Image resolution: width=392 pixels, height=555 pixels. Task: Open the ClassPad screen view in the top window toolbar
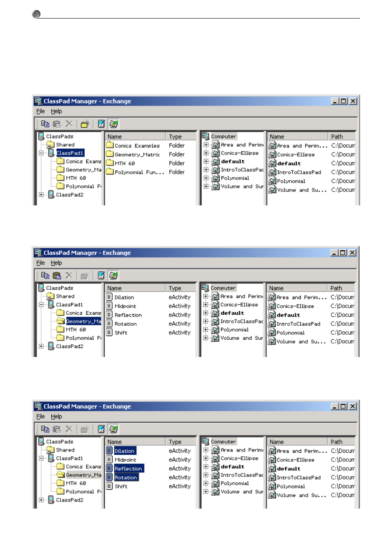[x=101, y=124]
